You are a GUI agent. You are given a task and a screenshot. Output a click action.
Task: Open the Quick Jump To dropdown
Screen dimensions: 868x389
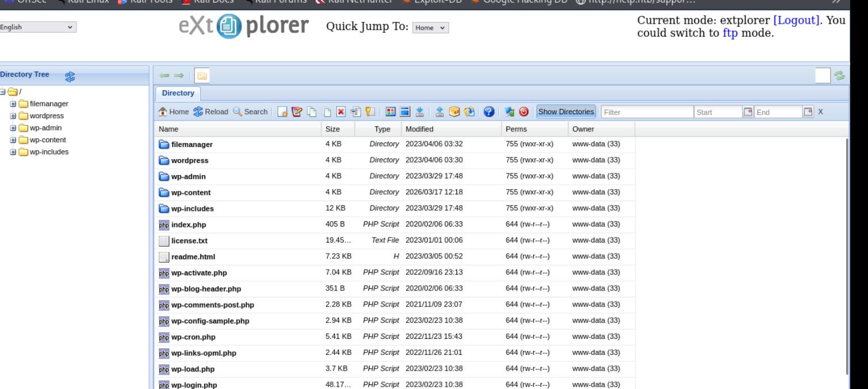(x=431, y=28)
